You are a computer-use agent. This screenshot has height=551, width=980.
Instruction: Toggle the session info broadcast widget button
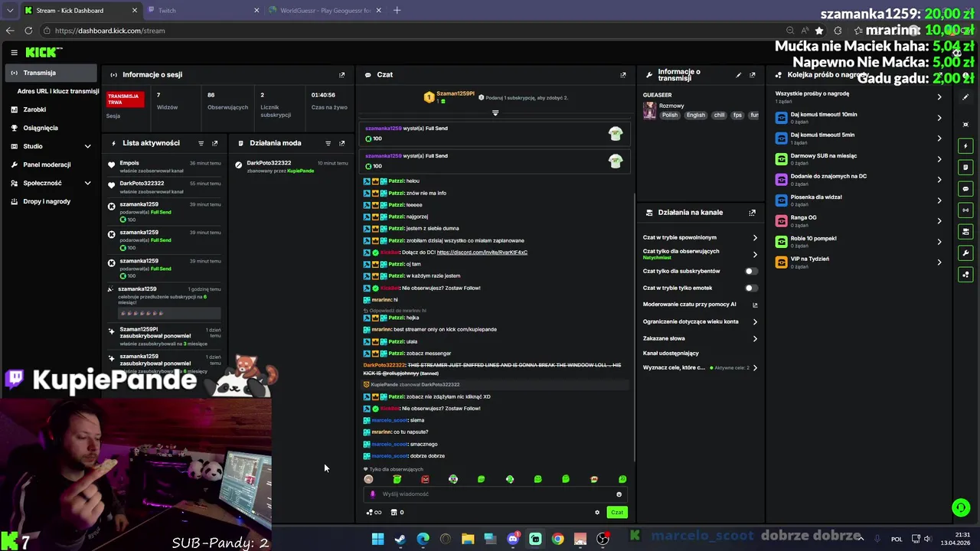point(965,210)
